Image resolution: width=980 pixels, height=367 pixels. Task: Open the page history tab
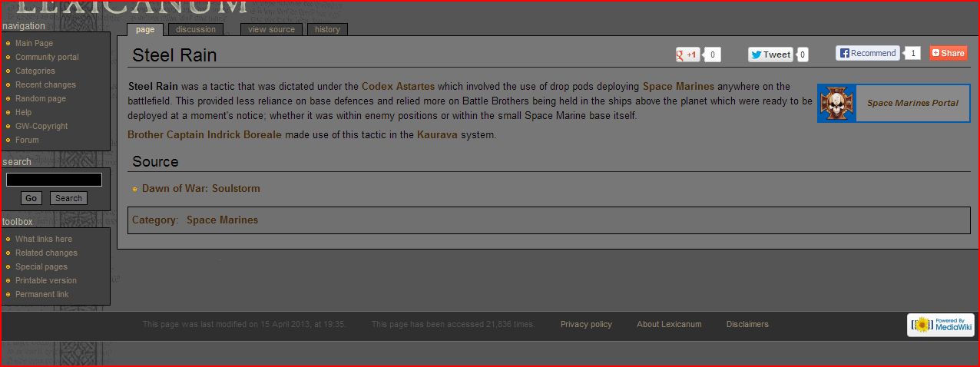(327, 30)
